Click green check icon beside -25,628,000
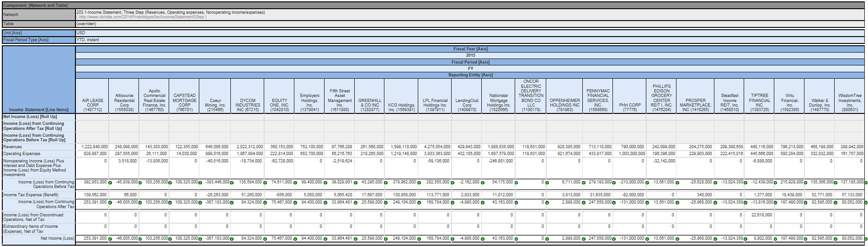This screenshot has height=247, width=868. (x=715, y=183)
